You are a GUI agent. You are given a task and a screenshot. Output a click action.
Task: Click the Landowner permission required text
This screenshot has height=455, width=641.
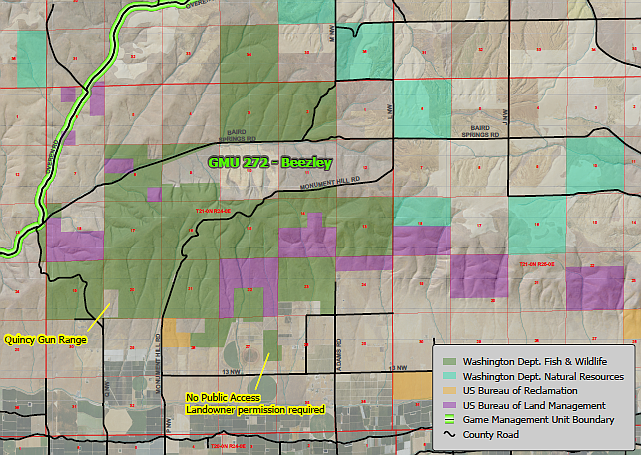pos(255,409)
